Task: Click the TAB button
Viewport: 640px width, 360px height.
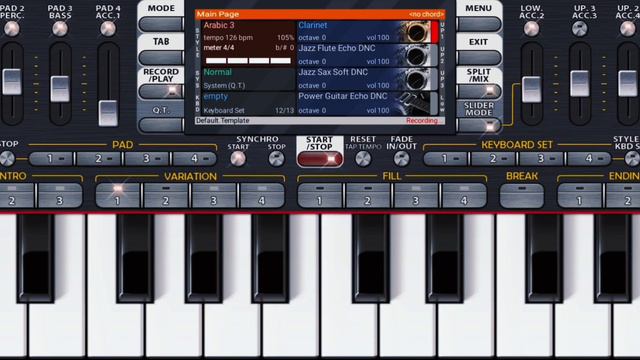Action: (161, 58)
